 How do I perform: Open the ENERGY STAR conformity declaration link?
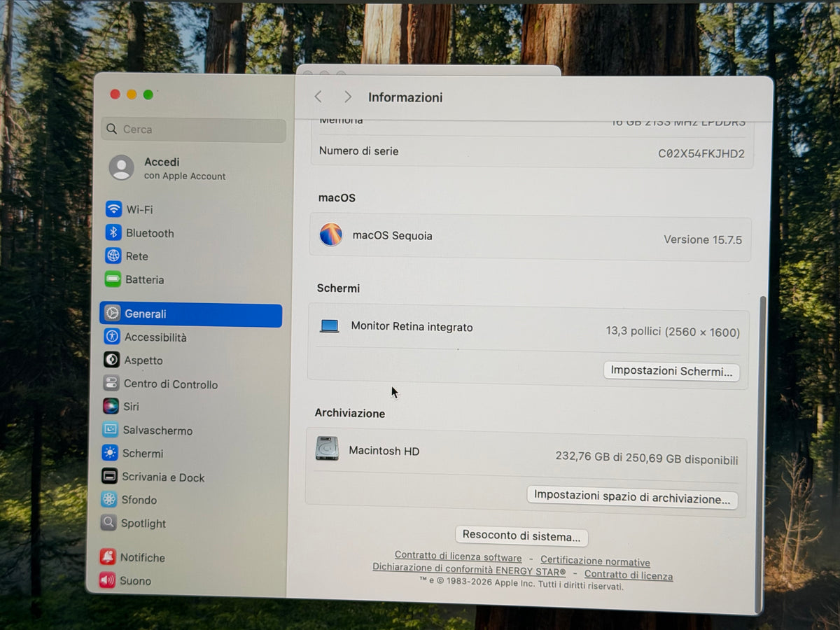point(469,570)
